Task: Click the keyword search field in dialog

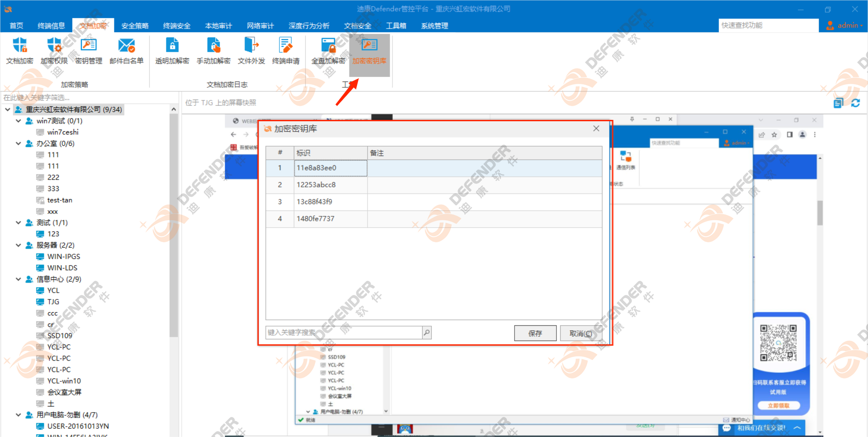Action: point(344,332)
